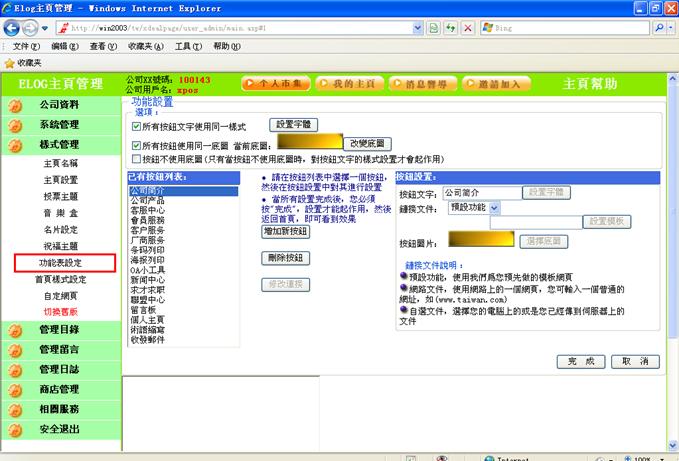Toggle 所有按鈕使用同一底圖 checkbox
Image resolution: width=679 pixels, height=461 pixels.
coord(136,145)
